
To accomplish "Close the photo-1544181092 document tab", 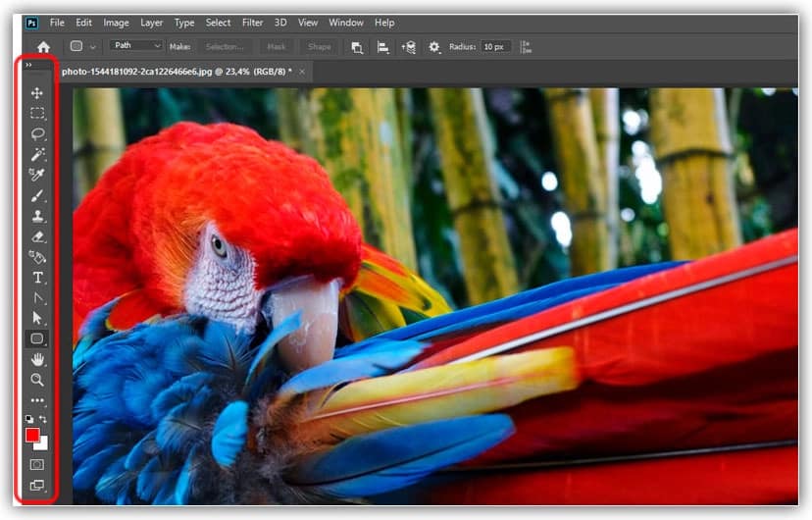I will [302, 72].
